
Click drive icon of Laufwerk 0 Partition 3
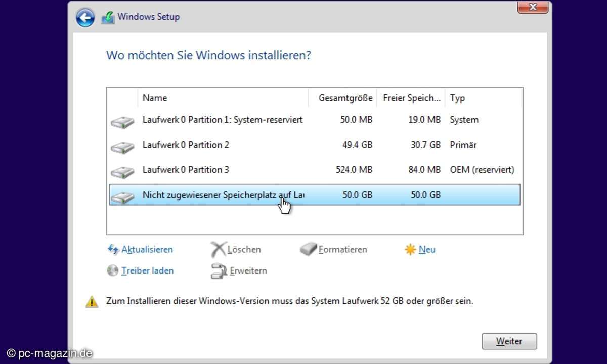tap(122, 171)
